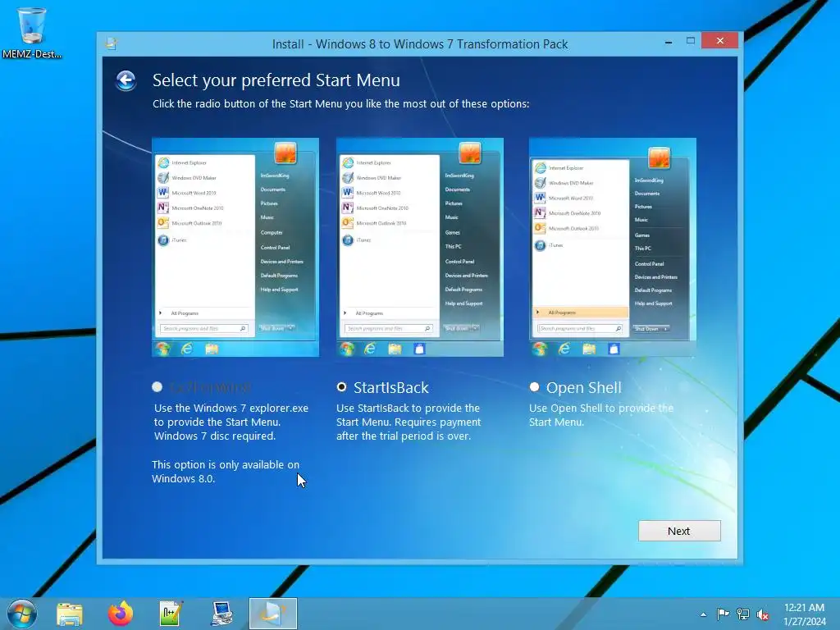Select the StartIsBack radio button
The height and width of the screenshot is (630, 840).
click(x=342, y=387)
